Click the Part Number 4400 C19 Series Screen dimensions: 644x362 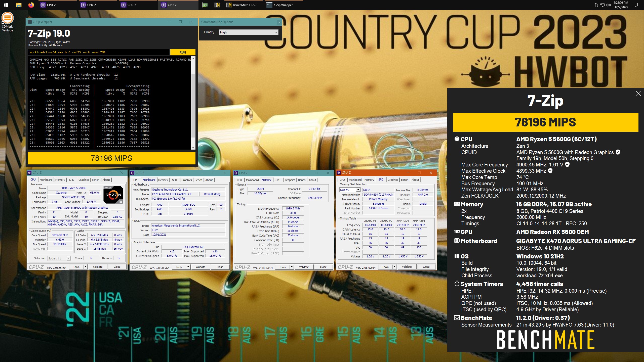(x=378, y=208)
